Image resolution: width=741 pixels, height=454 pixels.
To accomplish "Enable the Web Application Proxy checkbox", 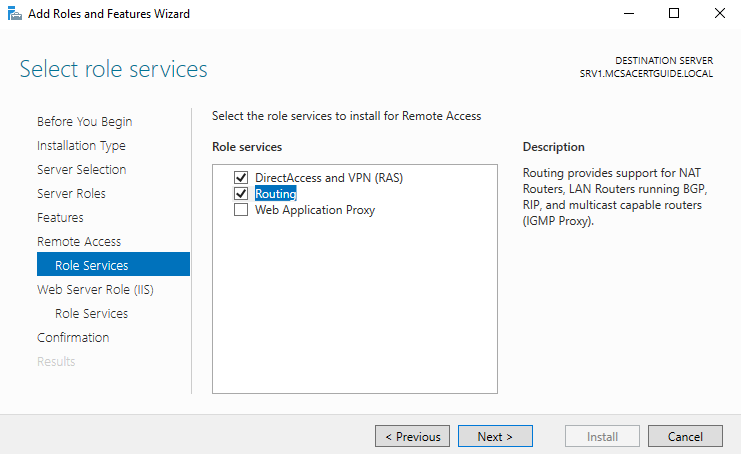I will coord(241,210).
